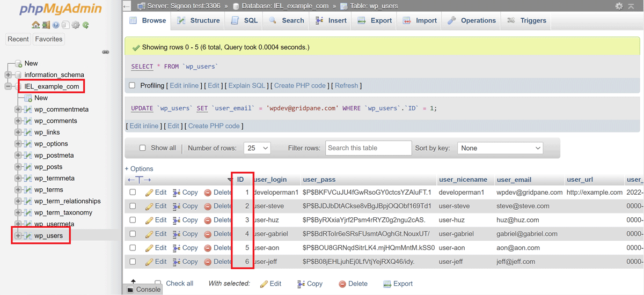Click the wp_options table icon in tree
Screen dimensions: 644x295
(27, 144)
